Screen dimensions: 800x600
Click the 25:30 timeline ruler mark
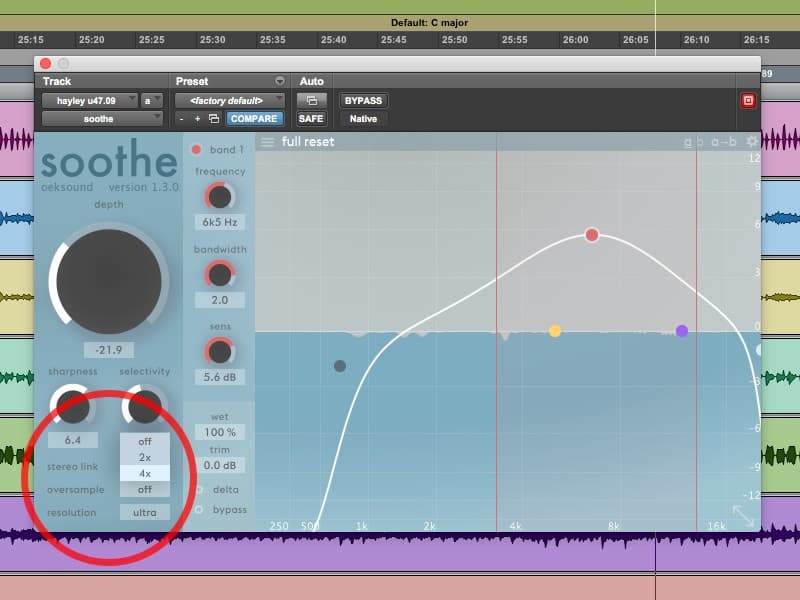pyautogui.click(x=212, y=40)
